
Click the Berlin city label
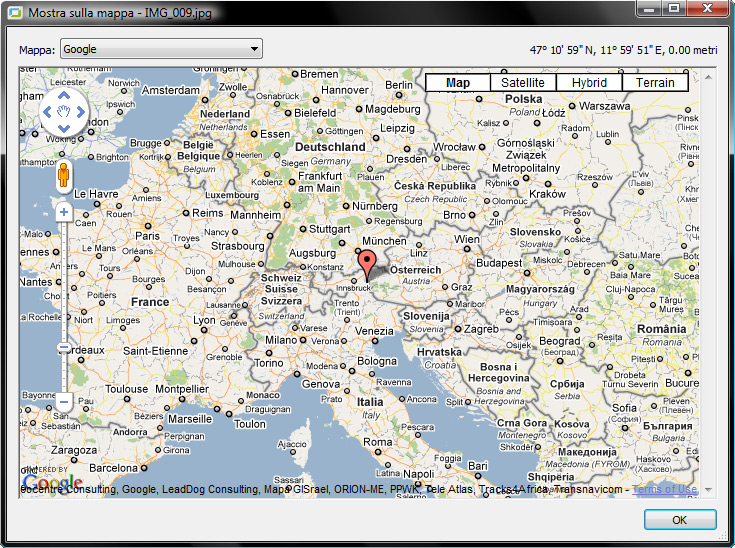[399, 85]
